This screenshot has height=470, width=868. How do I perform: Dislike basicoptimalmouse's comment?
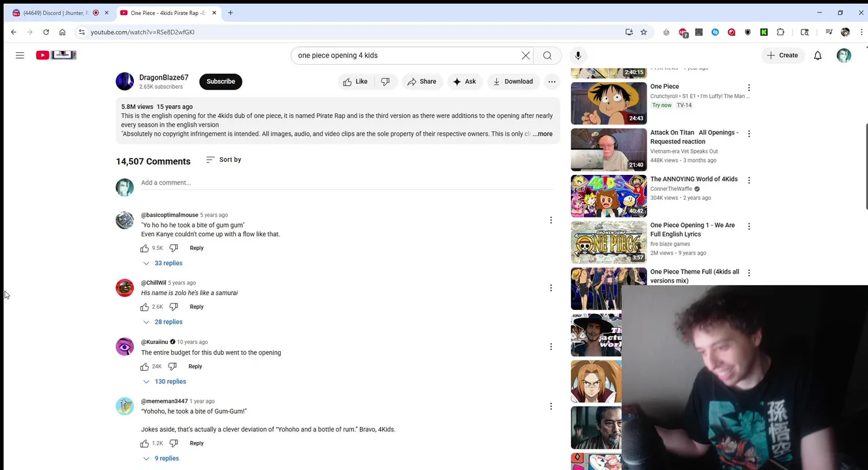174,248
